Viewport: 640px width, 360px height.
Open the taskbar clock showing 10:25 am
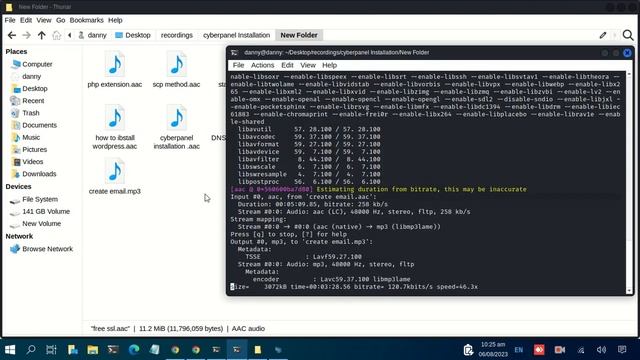(x=493, y=349)
